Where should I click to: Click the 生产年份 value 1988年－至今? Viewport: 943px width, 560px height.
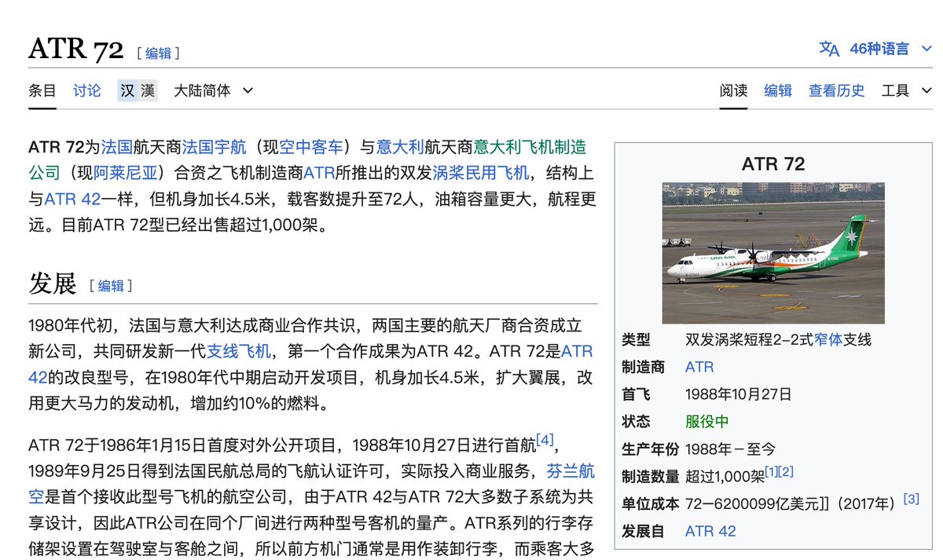click(730, 449)
